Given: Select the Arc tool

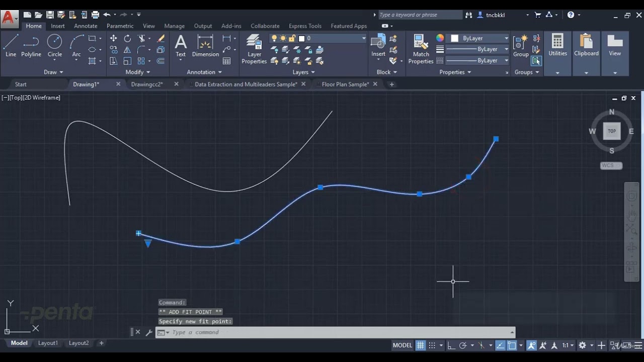Looking at the screenshot, I should (x=76, y=46).
